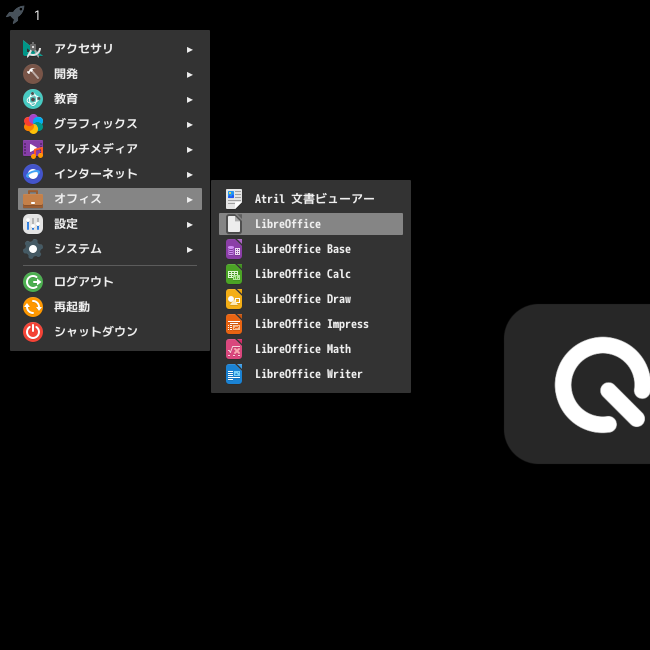The image size is (650, 650).
Task: Choose the システム label text
Action: point(78,249)
